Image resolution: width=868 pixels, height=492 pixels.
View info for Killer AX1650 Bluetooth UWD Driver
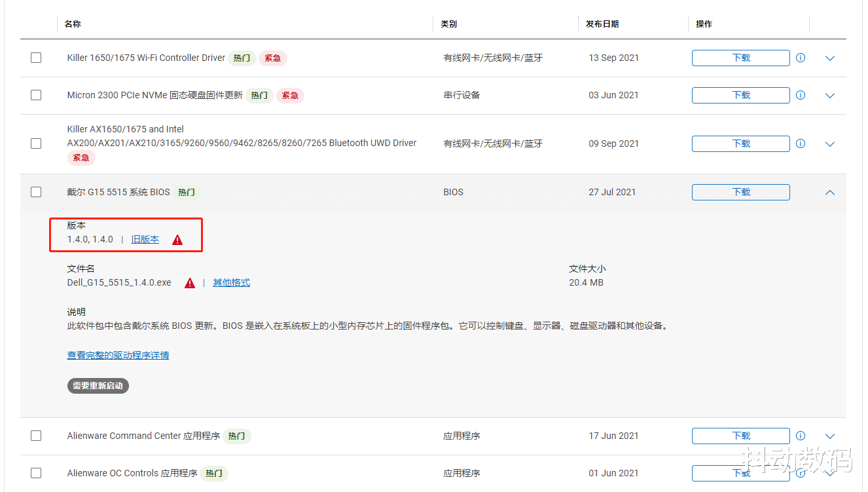coord(800,143)
